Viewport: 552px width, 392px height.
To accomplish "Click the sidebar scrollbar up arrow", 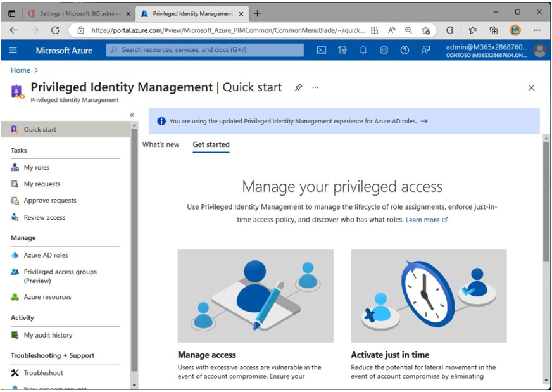I will click(134, 125).
